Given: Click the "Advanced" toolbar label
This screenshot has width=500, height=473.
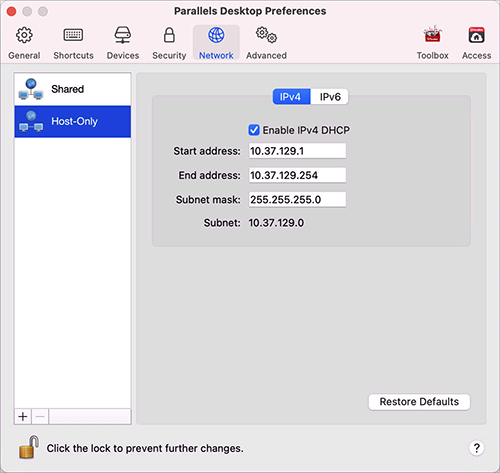Looking at the screenshot, I should 266,55.
